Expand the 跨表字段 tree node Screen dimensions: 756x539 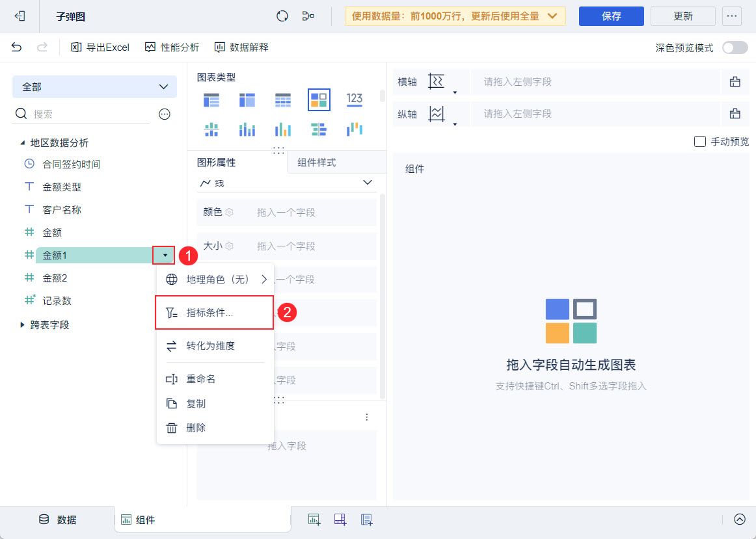pyautogui.click(x=22, y=325)
